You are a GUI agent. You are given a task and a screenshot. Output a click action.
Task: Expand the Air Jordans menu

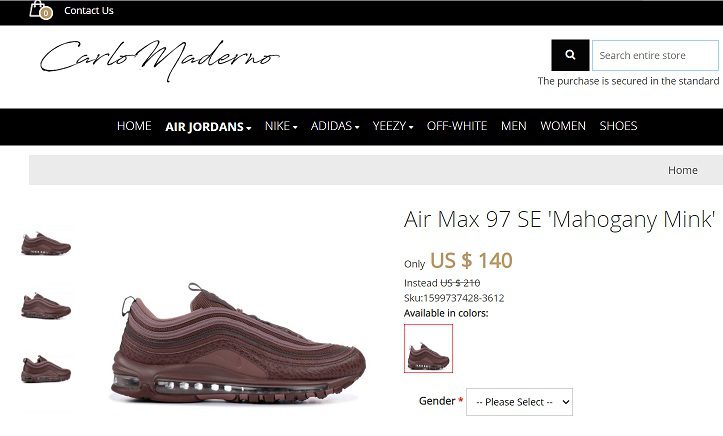coord(208,126)
